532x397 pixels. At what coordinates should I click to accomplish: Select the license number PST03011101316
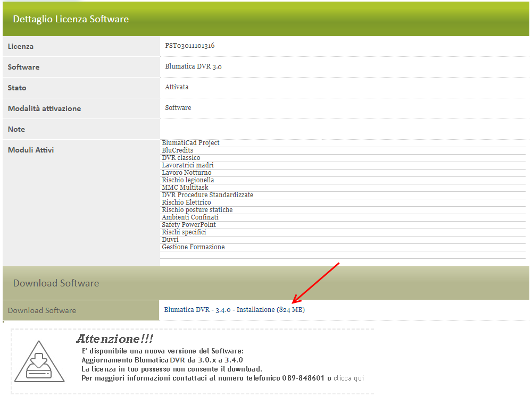(x=190, y=46)
